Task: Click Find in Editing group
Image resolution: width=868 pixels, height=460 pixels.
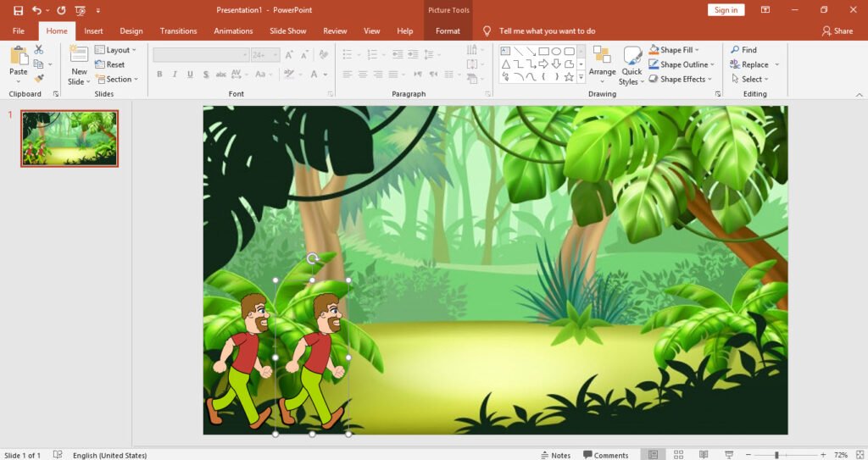Action: (x=743, y=50)
